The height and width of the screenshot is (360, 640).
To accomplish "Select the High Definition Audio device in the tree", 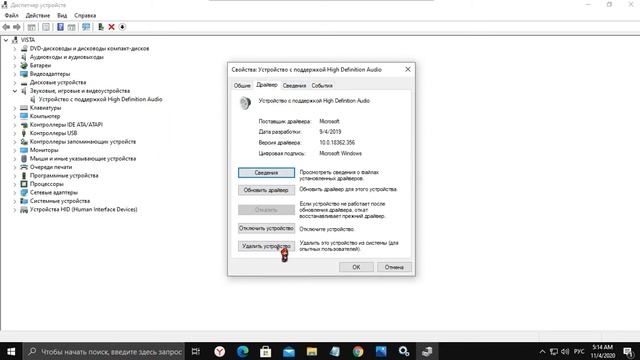I will tap(100, 99).
